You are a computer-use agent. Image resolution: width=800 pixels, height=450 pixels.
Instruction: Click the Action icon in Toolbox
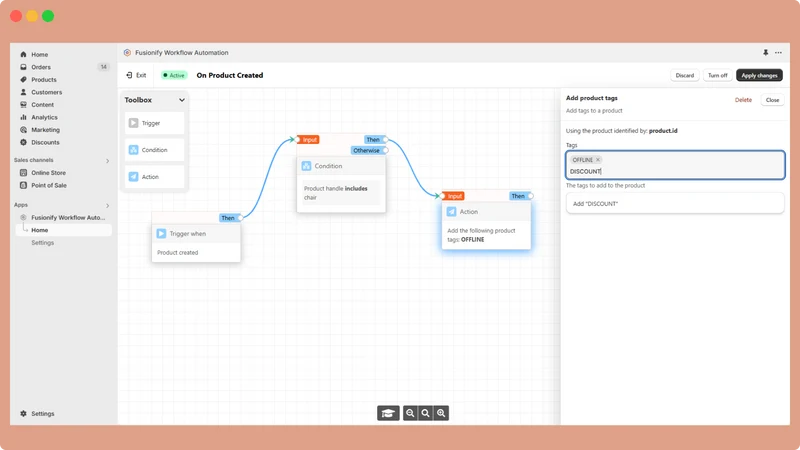(133, 177)
